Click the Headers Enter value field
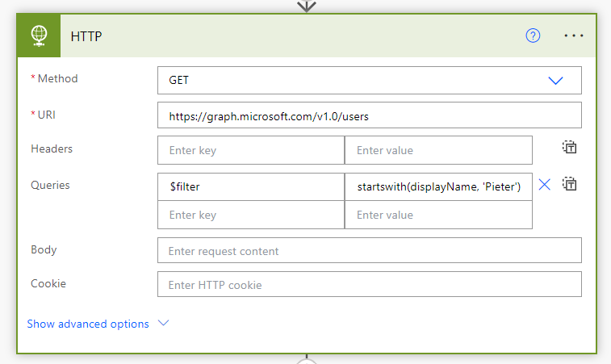Viewport: 611px width, 364px height. pyautogui.click(x=438, y=150)
